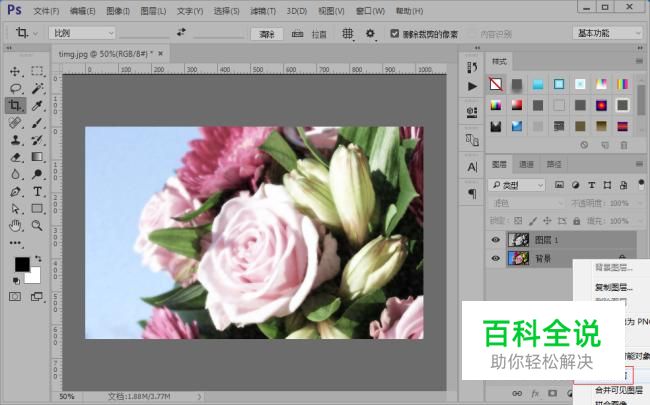Choose 合并可见图层 in context menu
Screen dimensions: 650x405
(619, 390)
